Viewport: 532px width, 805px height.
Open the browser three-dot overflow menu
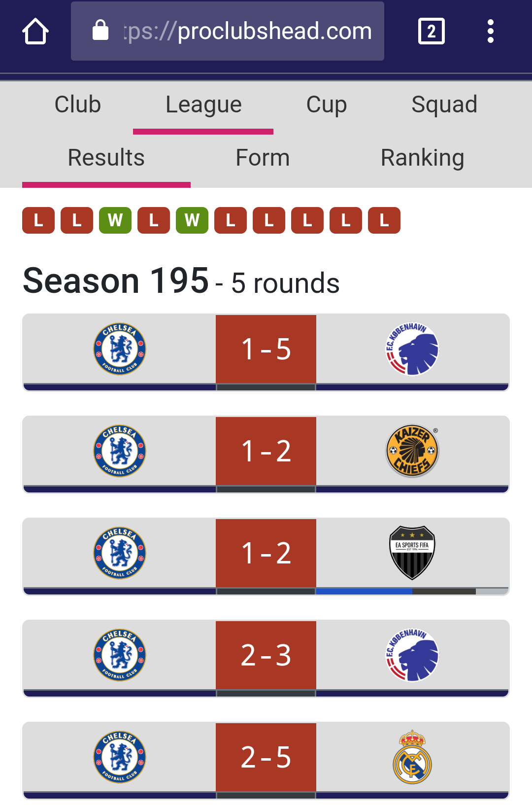[490, 31]
